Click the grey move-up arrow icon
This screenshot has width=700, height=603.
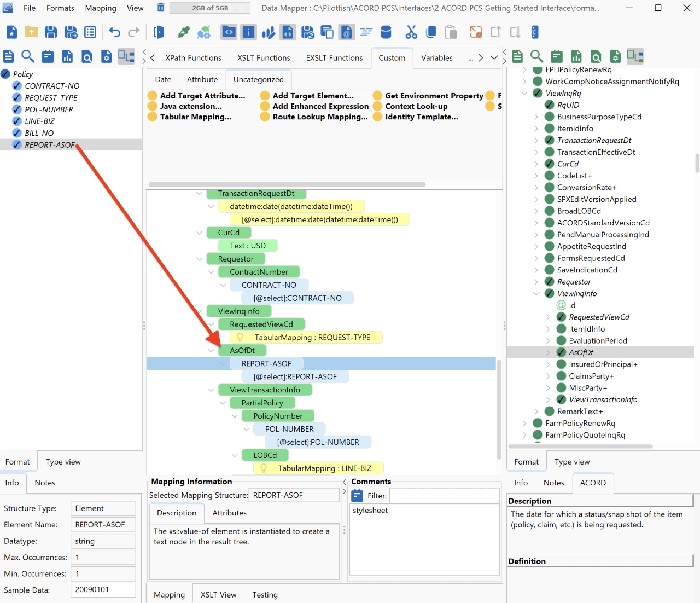tap(495, 32)
